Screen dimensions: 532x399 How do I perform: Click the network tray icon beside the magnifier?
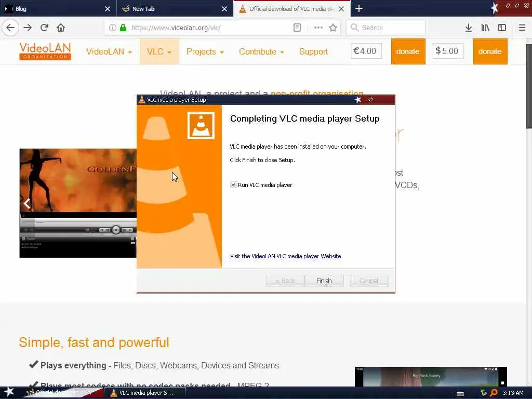click(x=484, y=393)
